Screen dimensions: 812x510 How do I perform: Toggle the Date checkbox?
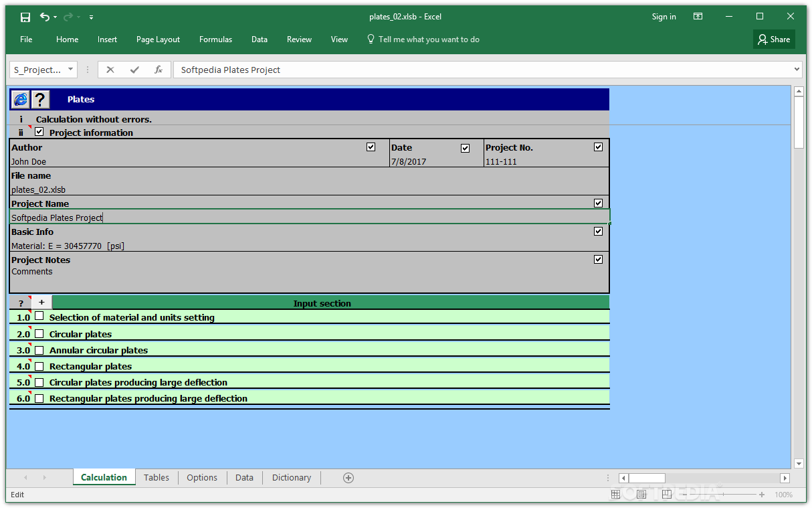point(466,148)
